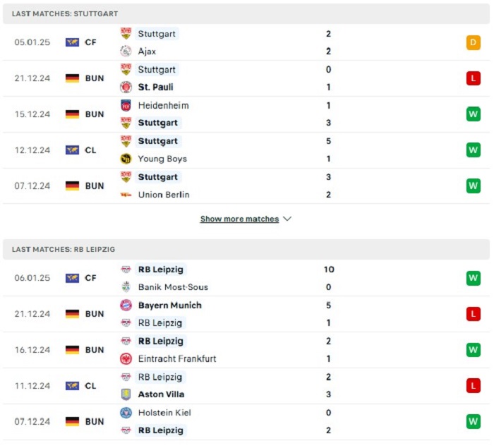Image resolution: width=494 pixels, height=448 pixels.
Task: Click the Heidenheim team logo
Action: click(126, 105)
